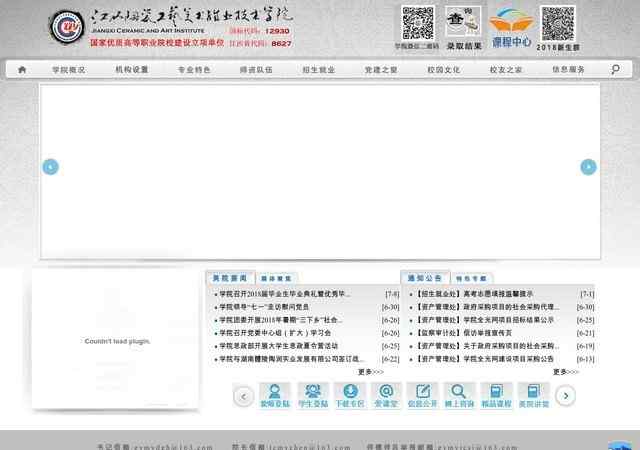
Task: Click the 国家优质高等职业院校建设立项单位 red text
Action: 157,42
